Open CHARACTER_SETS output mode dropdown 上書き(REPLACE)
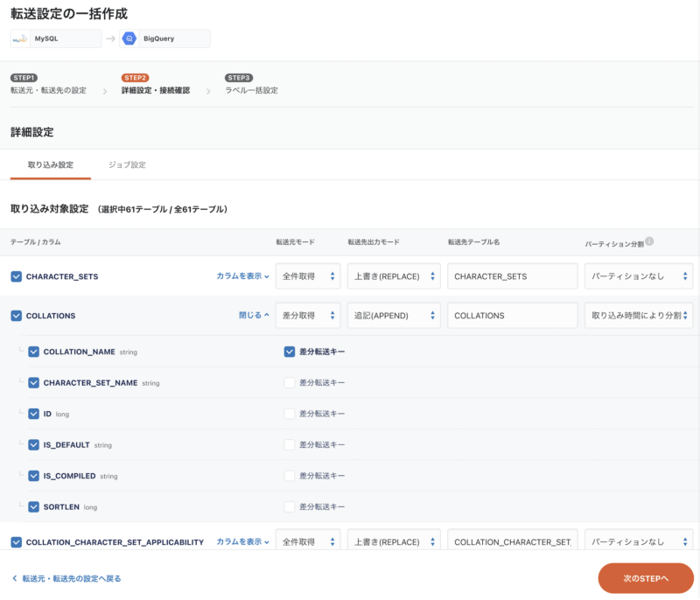The image size is (700, 600). (393, 276)
